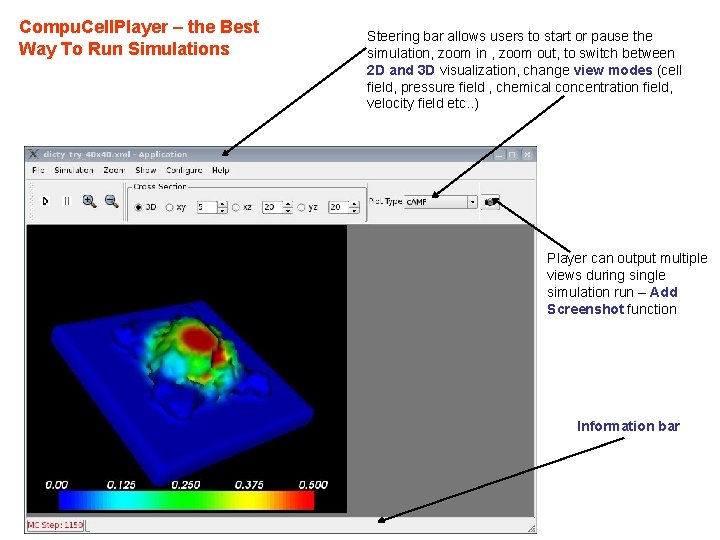
Task: Open the Show menu
Action: tap(146, 170)
